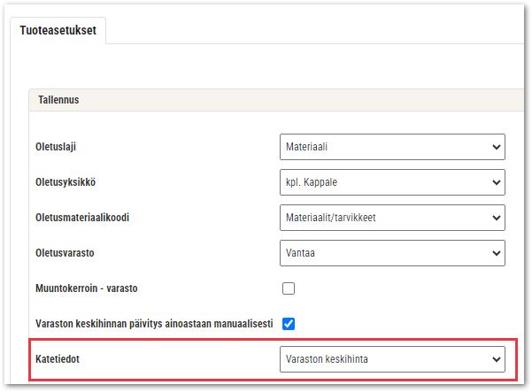Open the dropdown showing kpl. Kappale
Screen dimensions: 532x392
click(x=392, y=182)
